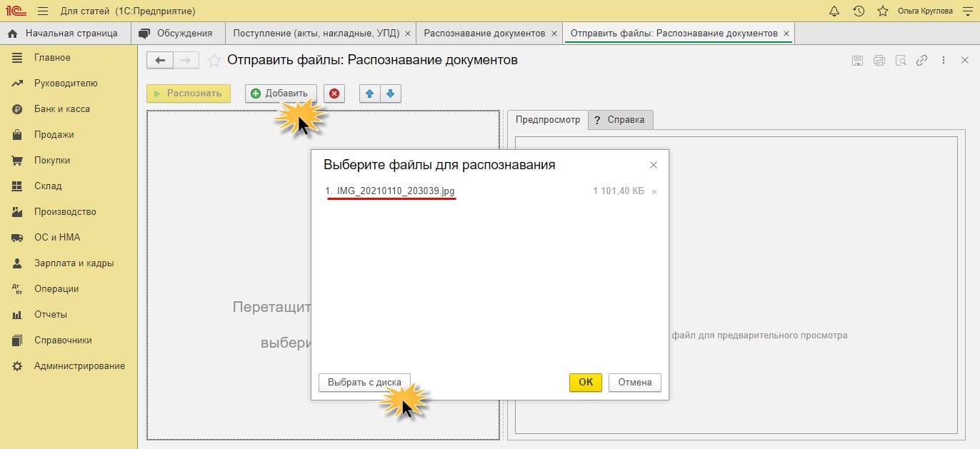Click the Добавить button
Viewport: 980px width, 449px height.
[281, 94]
